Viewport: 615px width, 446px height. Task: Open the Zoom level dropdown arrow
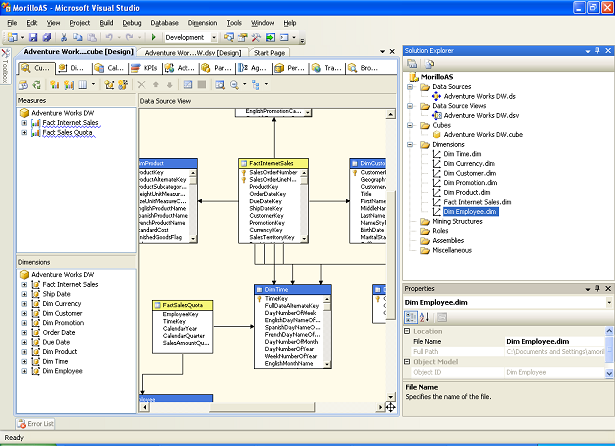tap(244, 84)
